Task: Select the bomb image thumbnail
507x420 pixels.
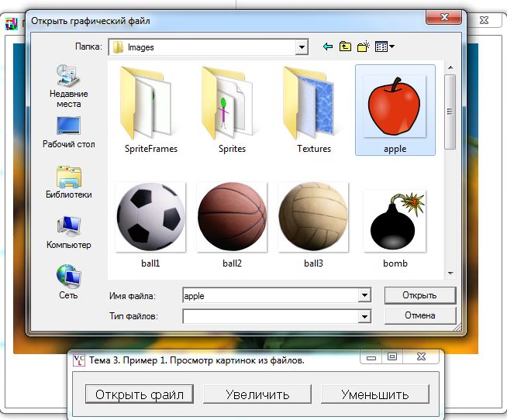Action: pos(395,225)
